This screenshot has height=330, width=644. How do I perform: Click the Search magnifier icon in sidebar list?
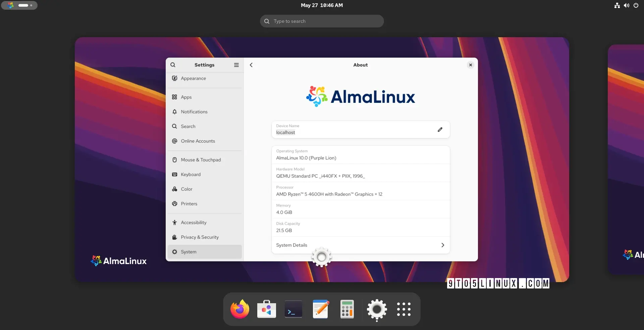tap(174, 126)
